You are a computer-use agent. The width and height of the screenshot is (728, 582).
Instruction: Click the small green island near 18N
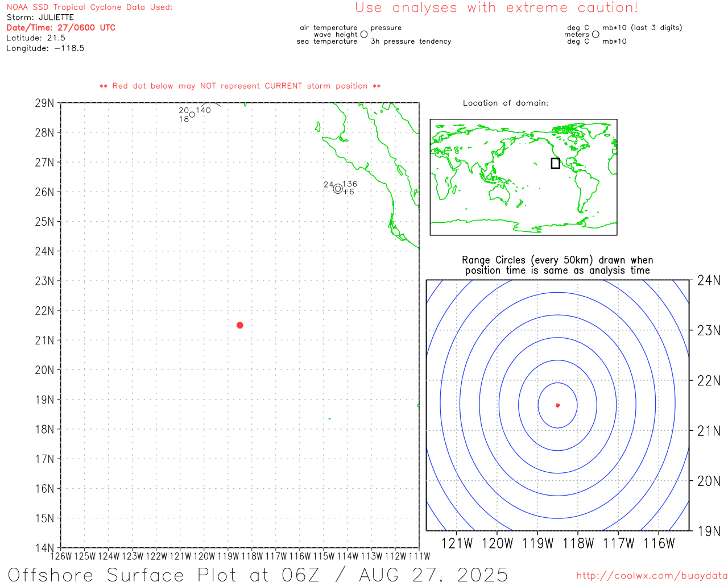coord(329,419)
